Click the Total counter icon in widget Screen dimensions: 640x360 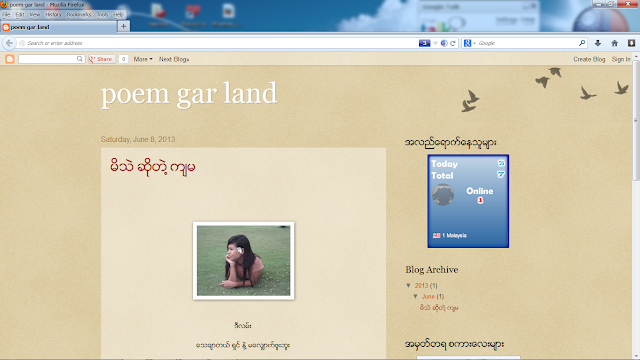(x=501, y=175)
